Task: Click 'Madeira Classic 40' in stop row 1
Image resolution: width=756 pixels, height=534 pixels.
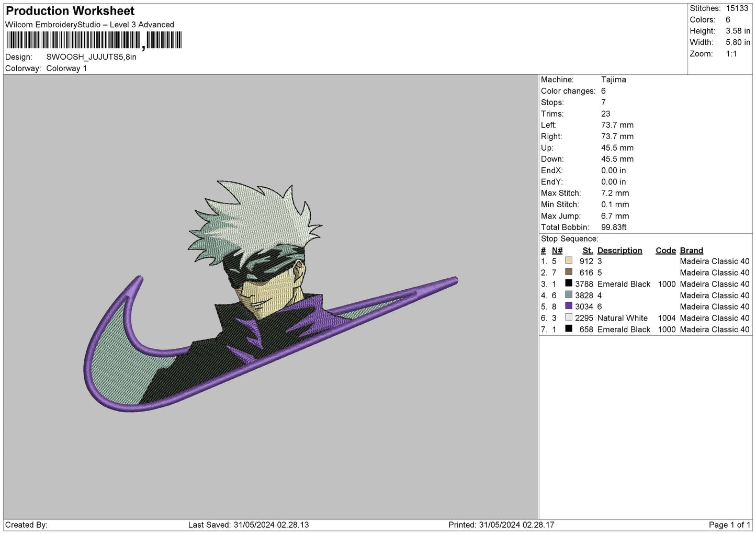Action: [714, 262]
